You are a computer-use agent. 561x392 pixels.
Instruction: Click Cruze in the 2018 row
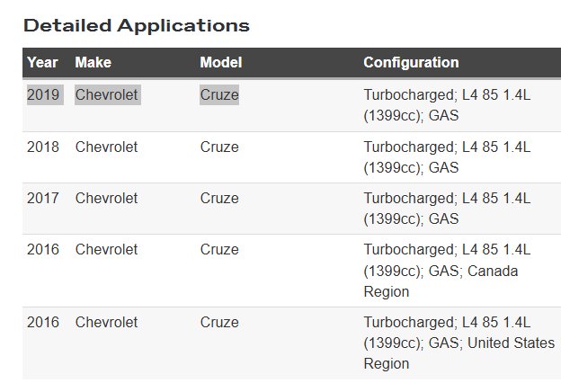tap(219, 147)
